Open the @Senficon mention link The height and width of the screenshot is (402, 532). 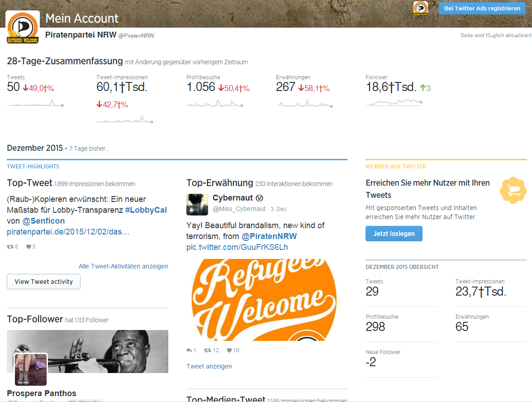click(43, 221)
